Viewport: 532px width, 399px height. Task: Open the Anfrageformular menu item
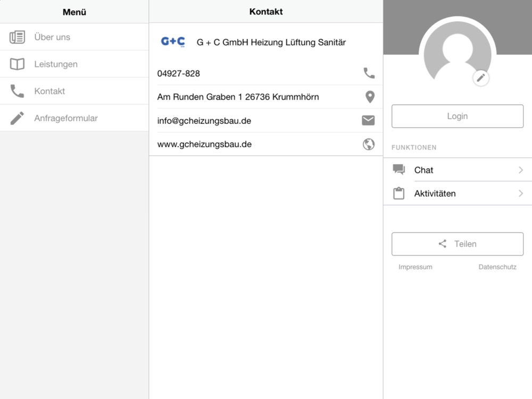(x=74, y=118)
